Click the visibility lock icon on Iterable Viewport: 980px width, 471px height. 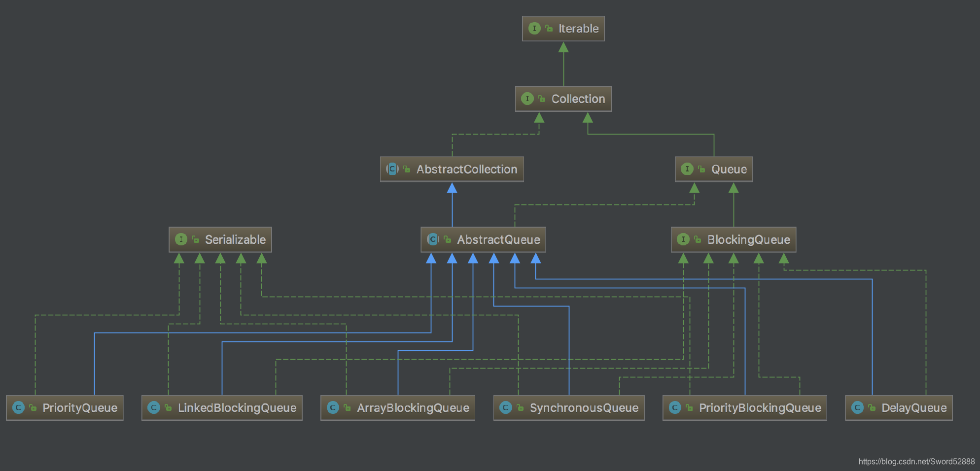549,29
